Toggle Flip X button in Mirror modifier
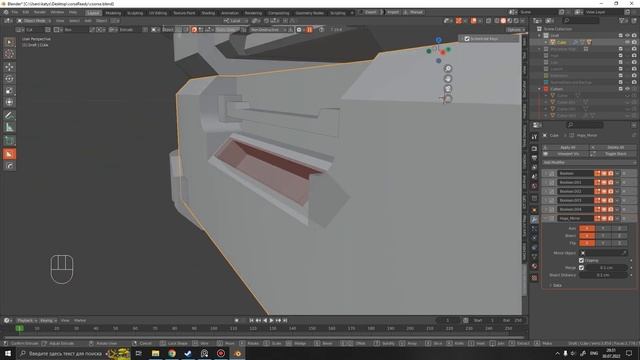Screen dimensions: 640x360 (x=587, y=243)
